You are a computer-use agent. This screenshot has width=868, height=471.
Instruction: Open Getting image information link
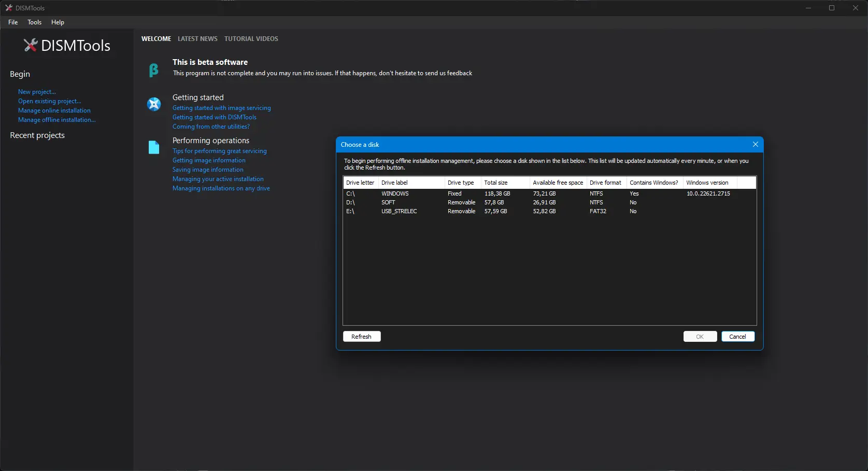[x=209, y=160]
